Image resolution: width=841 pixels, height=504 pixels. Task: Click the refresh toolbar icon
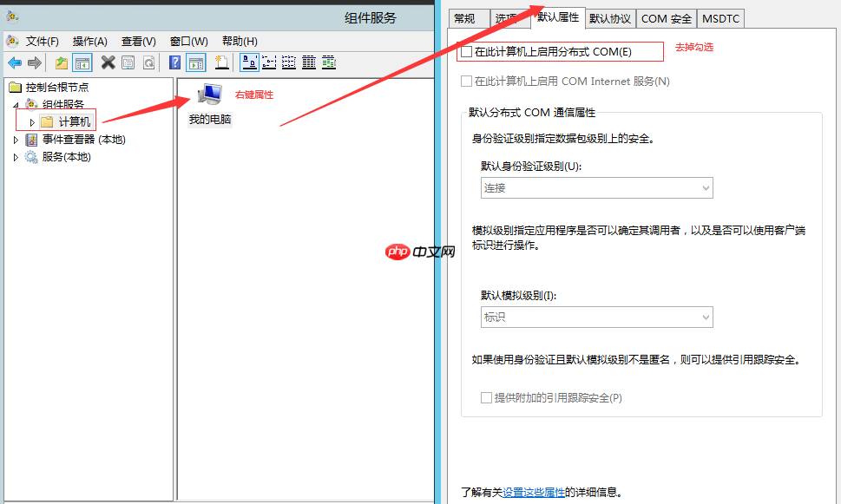[148, 62]
